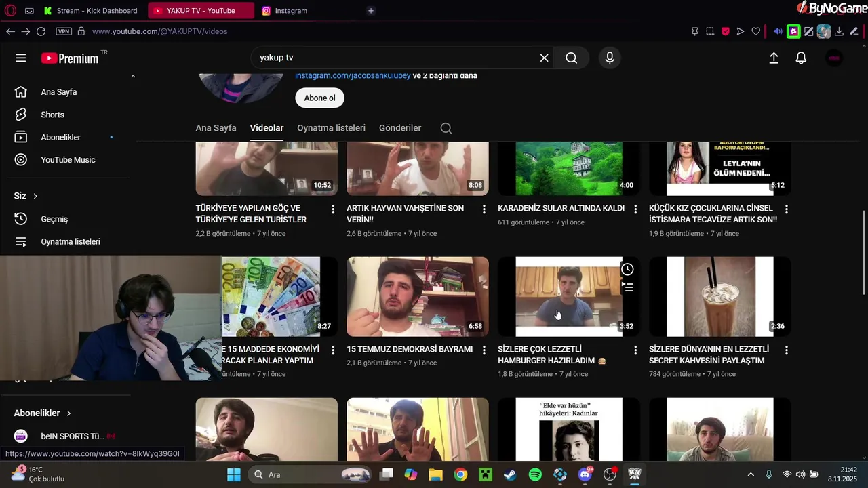Viewport: 868px width, 488px height.
Task: Open options for SECRET KAHVESİNİ video
Action: [x=787, y=350]
